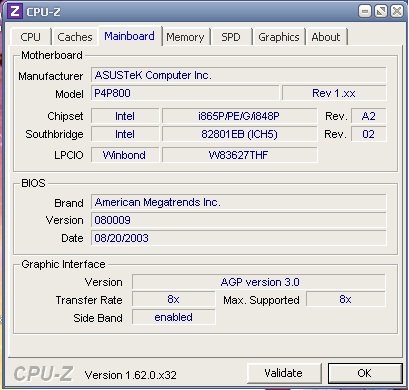Viewport: 409px width, 390px height.
Task: Click the Max. Supported 8x value
Action: (346, 299)
